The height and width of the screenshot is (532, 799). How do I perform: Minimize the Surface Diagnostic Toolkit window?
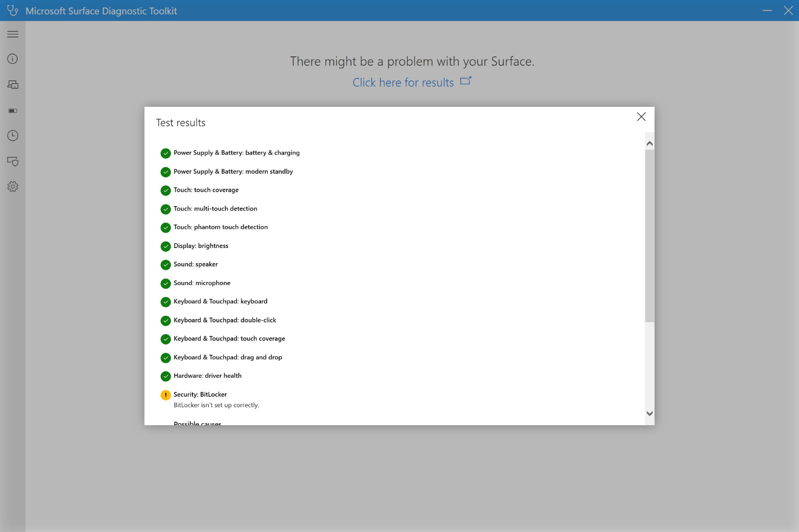click(x=767, y=10)
